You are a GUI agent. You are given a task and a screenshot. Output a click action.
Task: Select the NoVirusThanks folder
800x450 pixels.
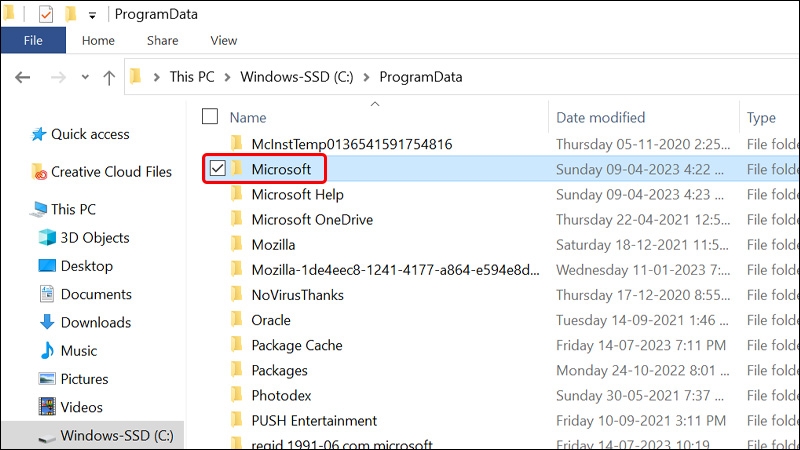point(297,295)
